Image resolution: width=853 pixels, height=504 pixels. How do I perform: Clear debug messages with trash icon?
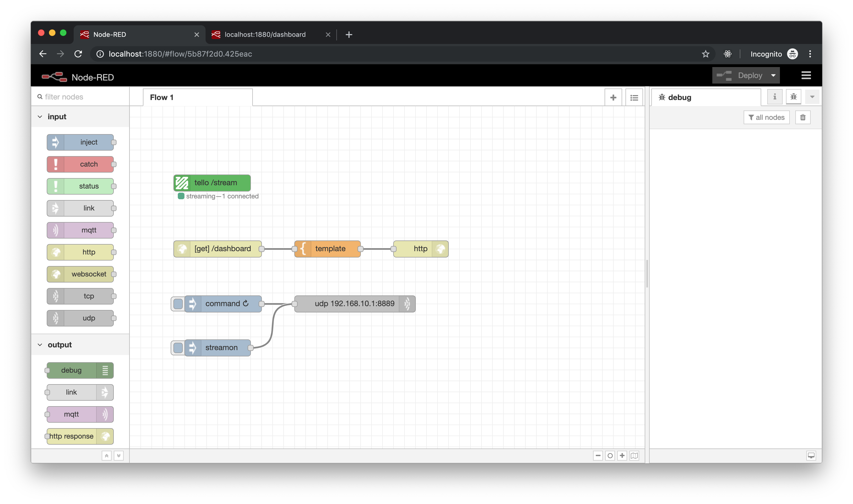pos(803,118)
